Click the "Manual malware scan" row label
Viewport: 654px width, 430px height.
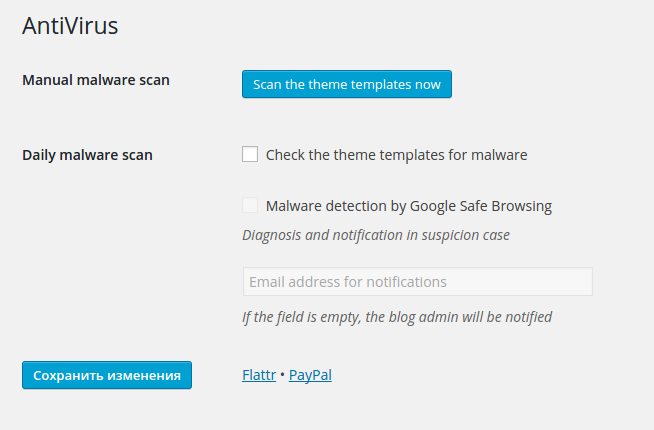pyautogui.click(x=96, y=80)
